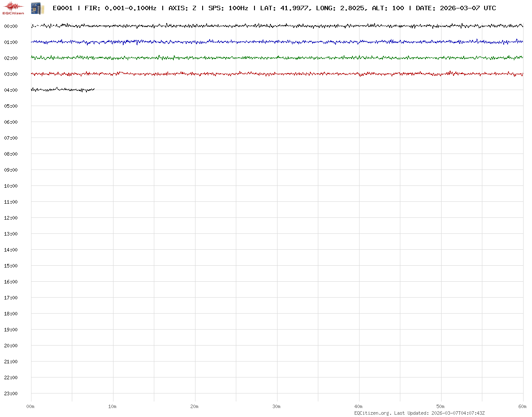Click the FIR 0.001-0.100Hz filter label

120,8
